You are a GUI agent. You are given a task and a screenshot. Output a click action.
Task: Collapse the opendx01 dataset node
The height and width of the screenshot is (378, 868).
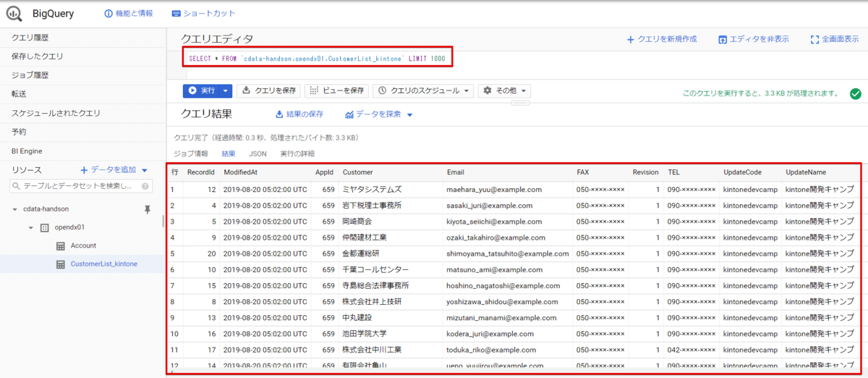click(x=31, y=227)
